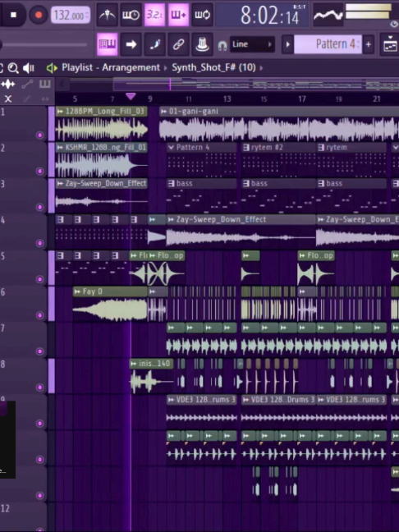The width and height of the screenshot is (399, 532).
Task: Select the KSHMR_1288..ng_Fill_01 clip
Action: tap(102, 160)
